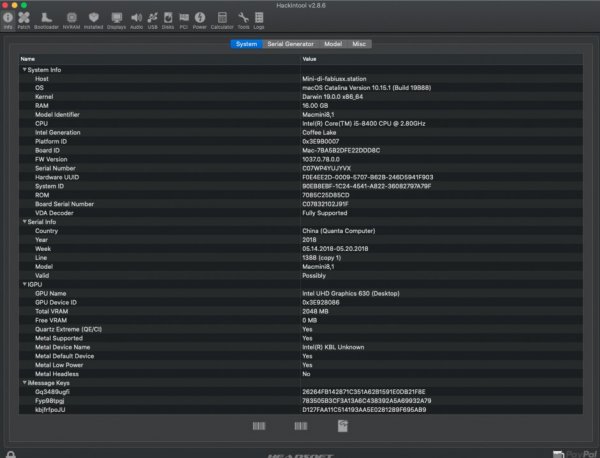This screenshot has width=600, height=458.
Task: Select the Line row
Action: pyautogui.click(x=301, y=258)
